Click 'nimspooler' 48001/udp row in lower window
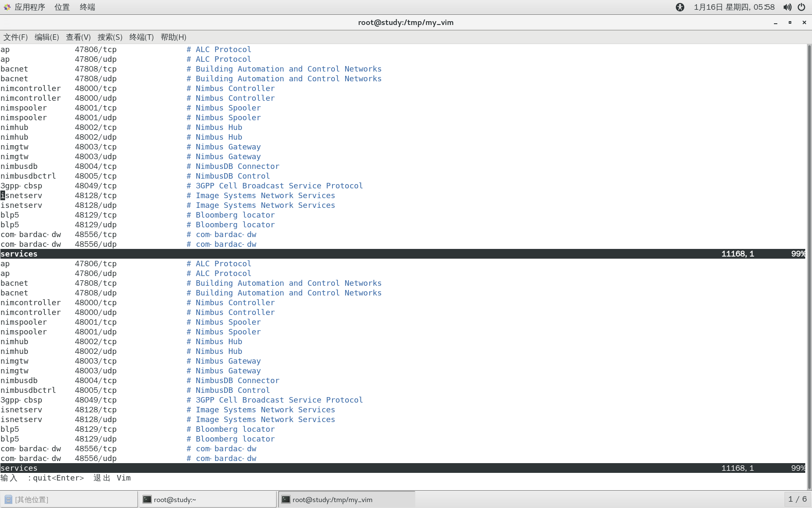The image size is (812, 508). [x=24, y=332]
